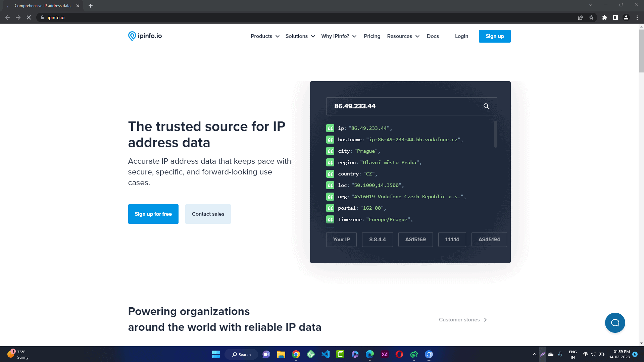The width and height of the screenshot is (644, 362).
Task: Bookmark the page using the star icon
Action: (592, 17)
